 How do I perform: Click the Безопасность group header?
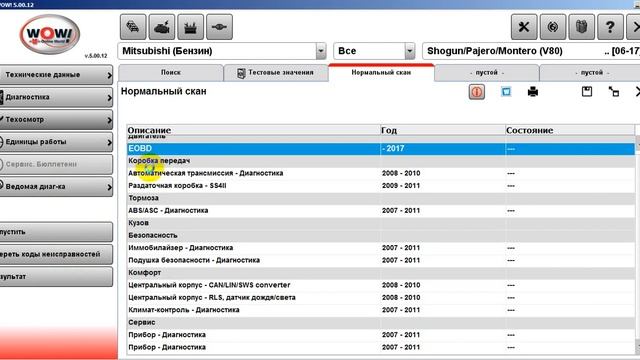click(380, 236)
